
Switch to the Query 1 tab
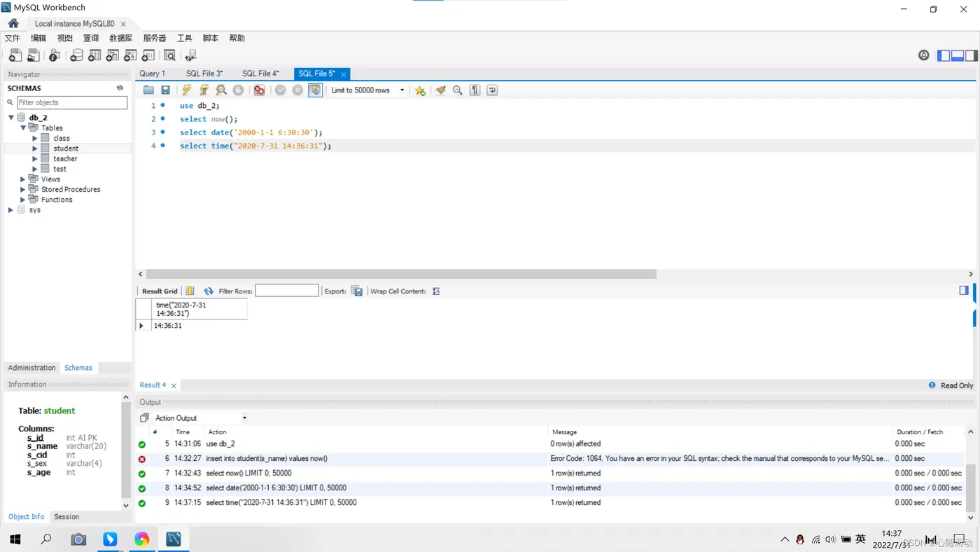click(153, 74)
